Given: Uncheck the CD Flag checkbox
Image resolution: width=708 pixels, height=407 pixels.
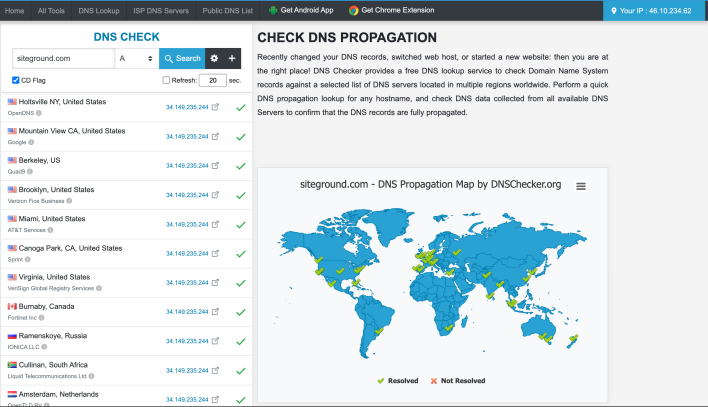Looking at the screenshot, I should (x=16, y=80).
